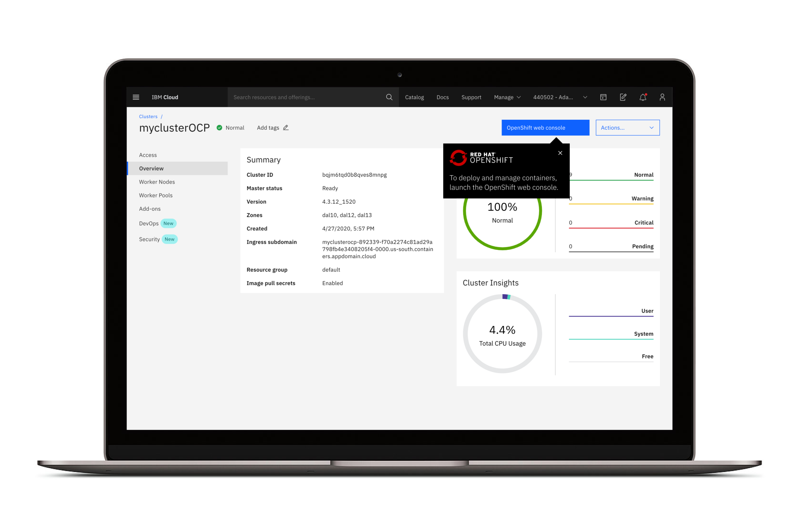Open the IBM Cloud Shell icon
The height and width of the screenshot is (532, 798).
point(603,97)
